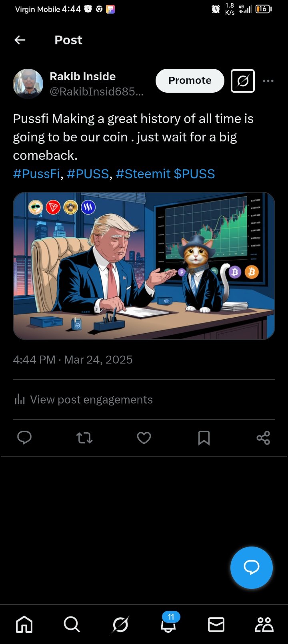The image size is (288, 644).
Task: Open the #PussFi hashtag link
Action: (36, 174)
